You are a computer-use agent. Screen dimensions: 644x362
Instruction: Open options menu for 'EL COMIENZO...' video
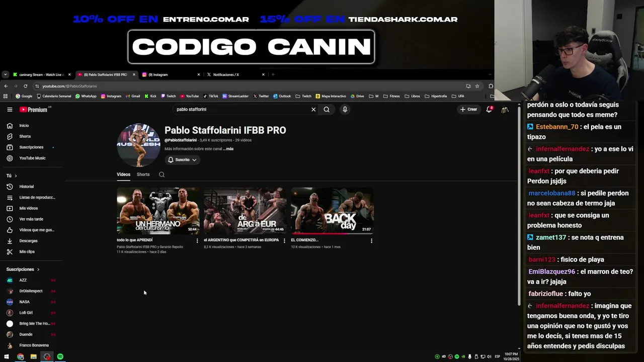371,241
